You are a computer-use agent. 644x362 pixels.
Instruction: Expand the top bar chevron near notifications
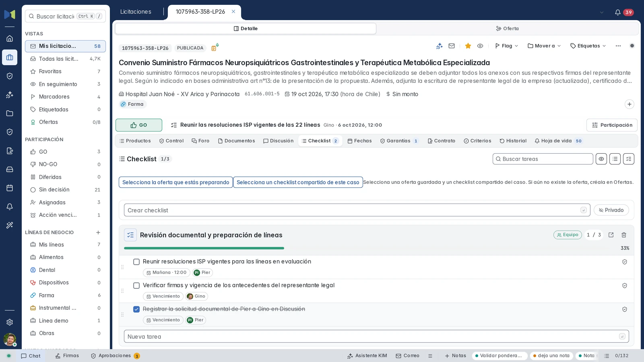[602, 12]
